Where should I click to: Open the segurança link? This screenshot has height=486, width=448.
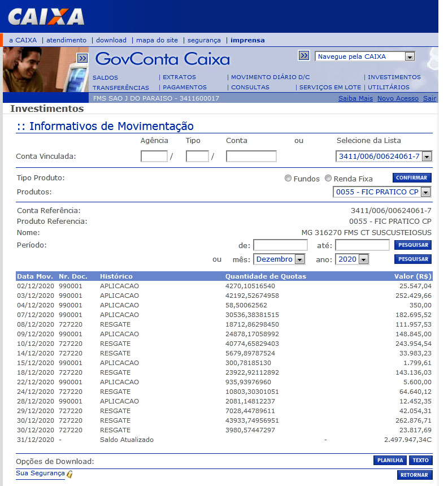click(x=204, y=40)
